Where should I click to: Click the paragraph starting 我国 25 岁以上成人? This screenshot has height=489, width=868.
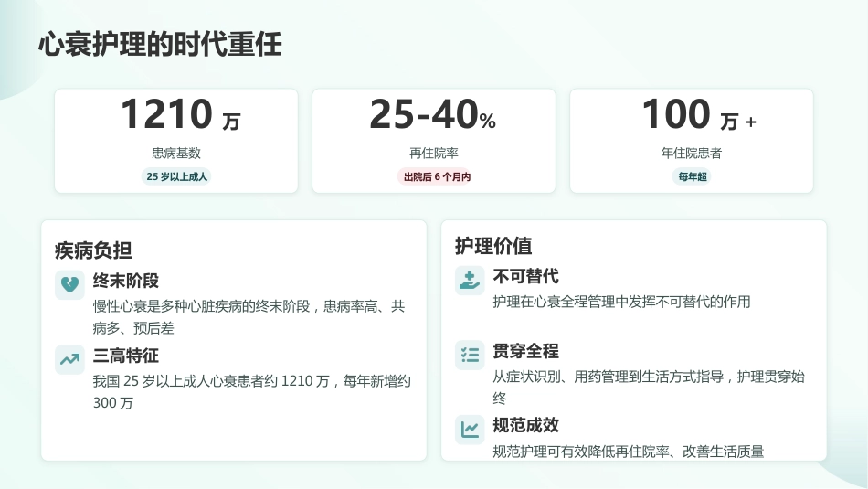pos(252,392)
